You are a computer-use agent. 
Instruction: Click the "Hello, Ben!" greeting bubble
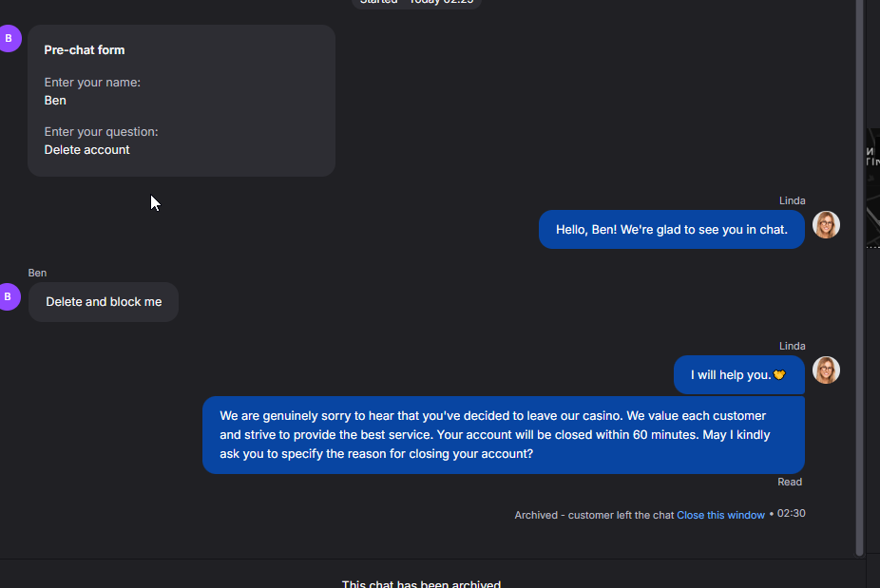(x=671, y=230)
